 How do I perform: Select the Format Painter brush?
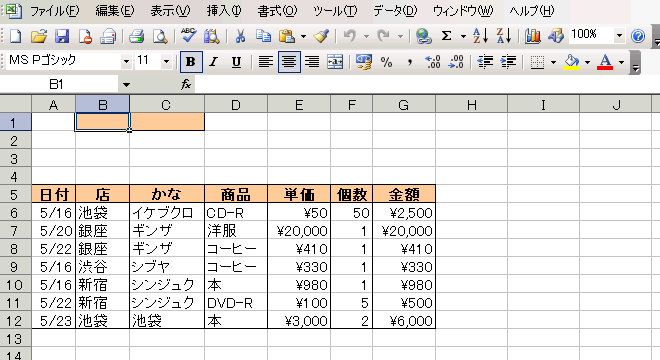[x=322, y=37]
